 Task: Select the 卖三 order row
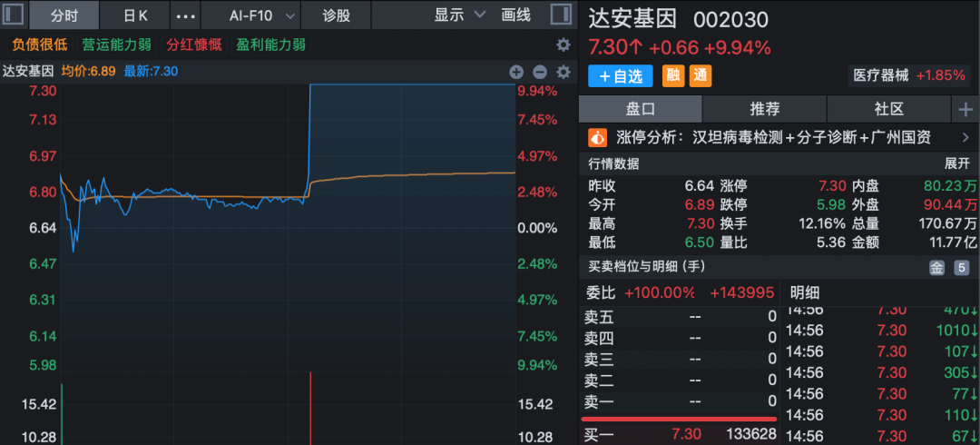coord(680,359)
